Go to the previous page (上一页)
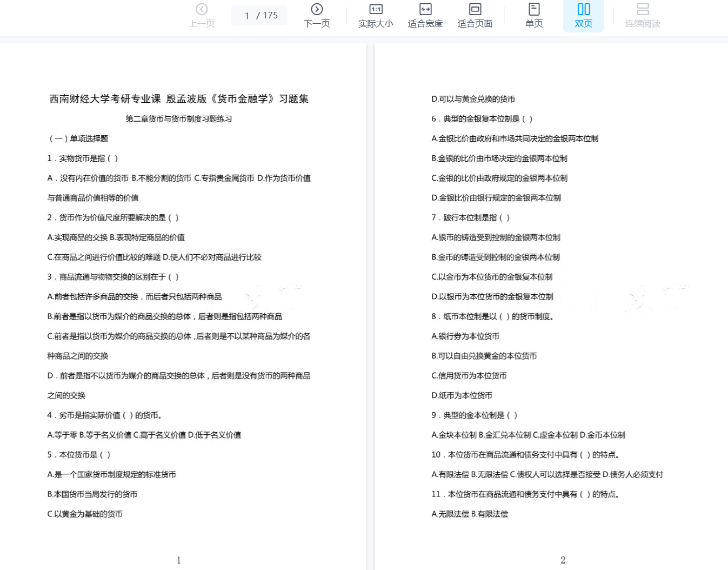Image resolution: width=728 pixels, height=570 pixels. coord(202,16)
